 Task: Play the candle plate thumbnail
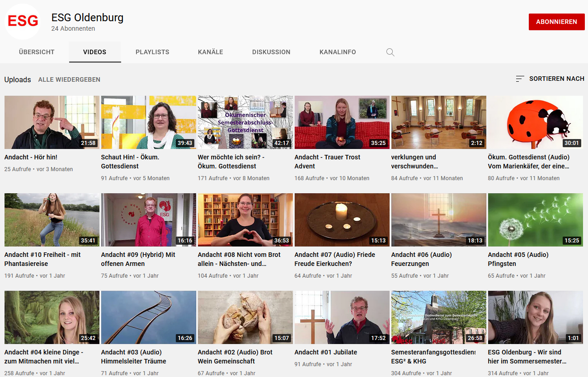342,220
